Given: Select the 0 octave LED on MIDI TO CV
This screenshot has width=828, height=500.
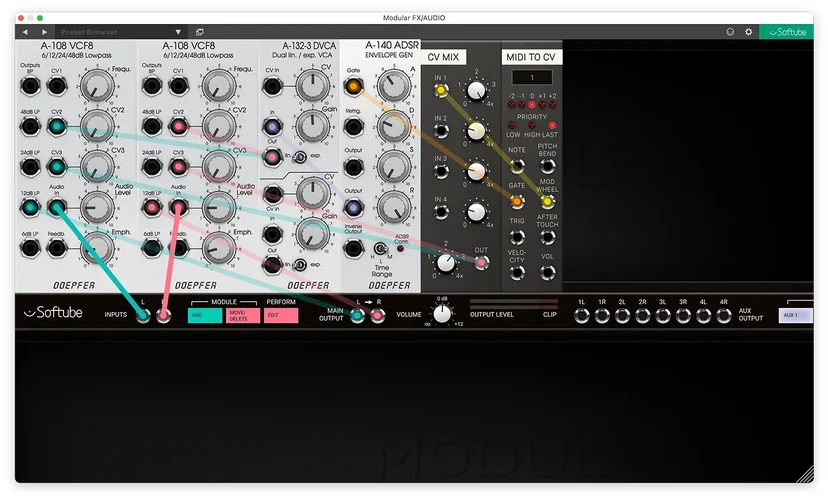Looking at the screenshot, I should click(532, 105).
